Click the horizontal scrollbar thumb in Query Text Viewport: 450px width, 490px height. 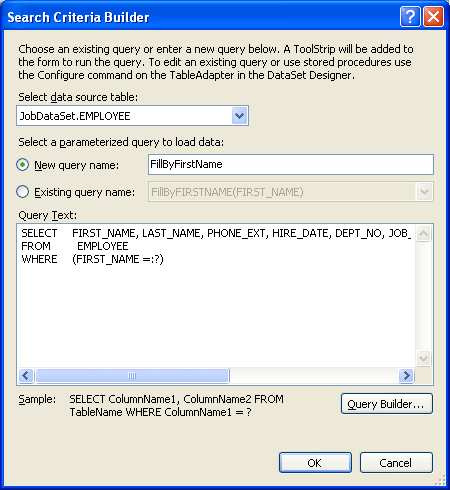132,375
